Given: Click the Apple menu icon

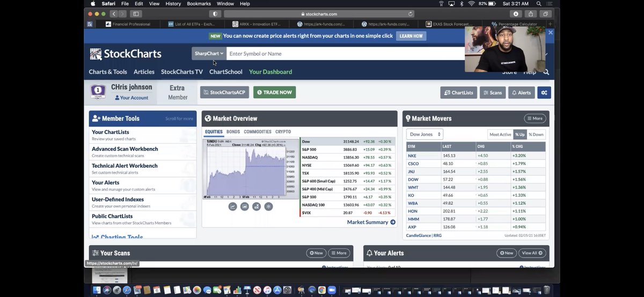Looking at the screenshot, I should point(93,4).
